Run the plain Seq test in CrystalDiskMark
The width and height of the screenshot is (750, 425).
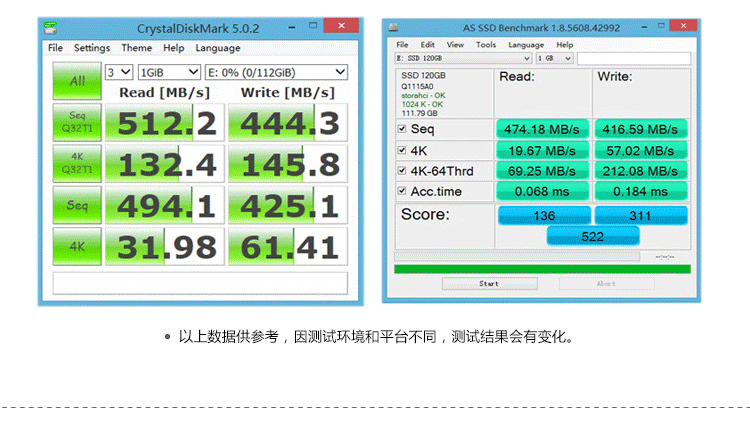[77, 205]
